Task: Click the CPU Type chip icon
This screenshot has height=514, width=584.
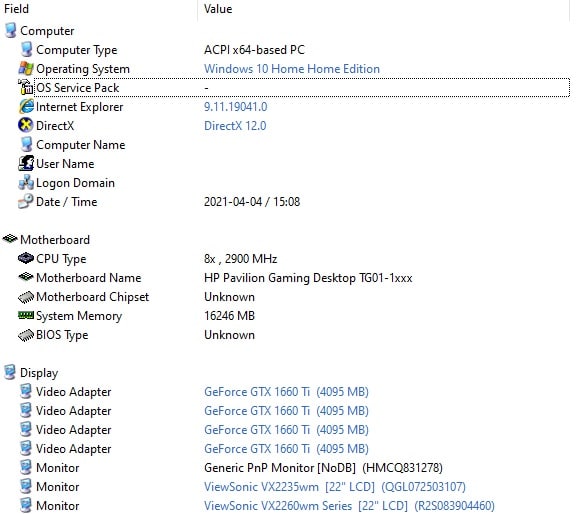Action: (26, 258)
